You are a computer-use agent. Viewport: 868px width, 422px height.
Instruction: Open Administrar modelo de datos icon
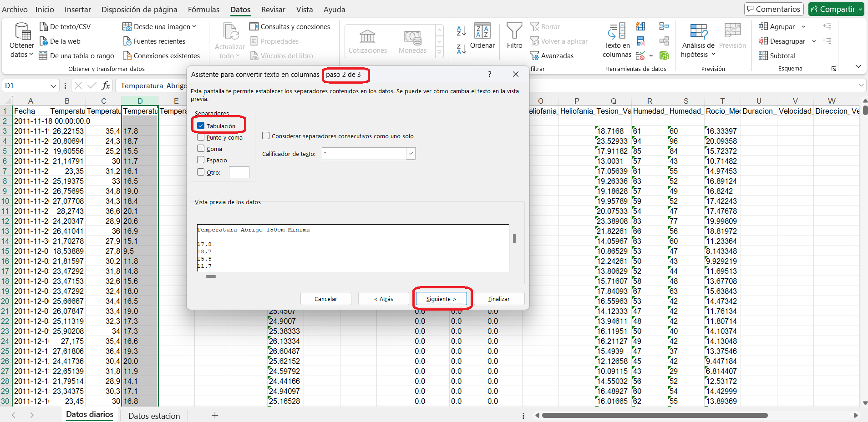[x=664, y=55]
